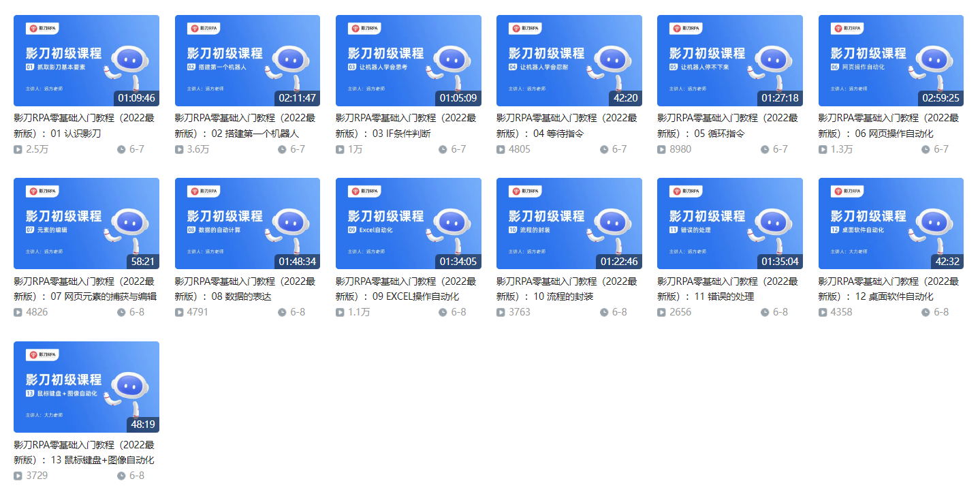Viewport: 980px width, 494px height.
Task: Click the title link ending in 12 桌面软件自动化
Action: point(889,288)
